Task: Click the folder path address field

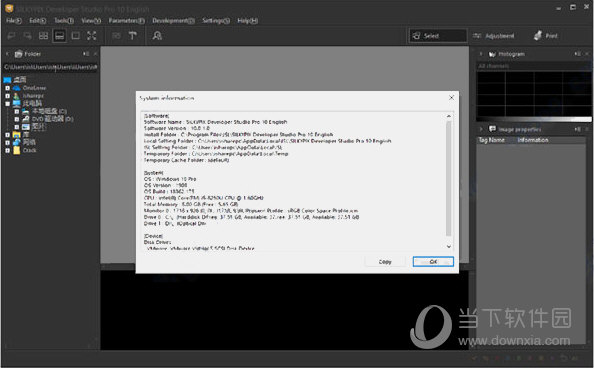Action: pyautogui.click(x=50, y=67)
